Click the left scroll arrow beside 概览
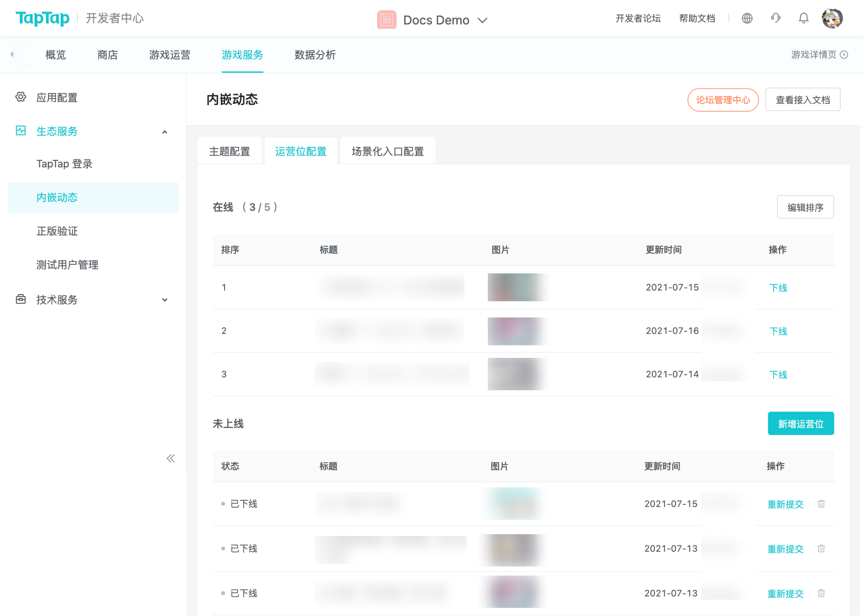Image resolution: width=864 pixels, height=616 pixels. (12, 54)
